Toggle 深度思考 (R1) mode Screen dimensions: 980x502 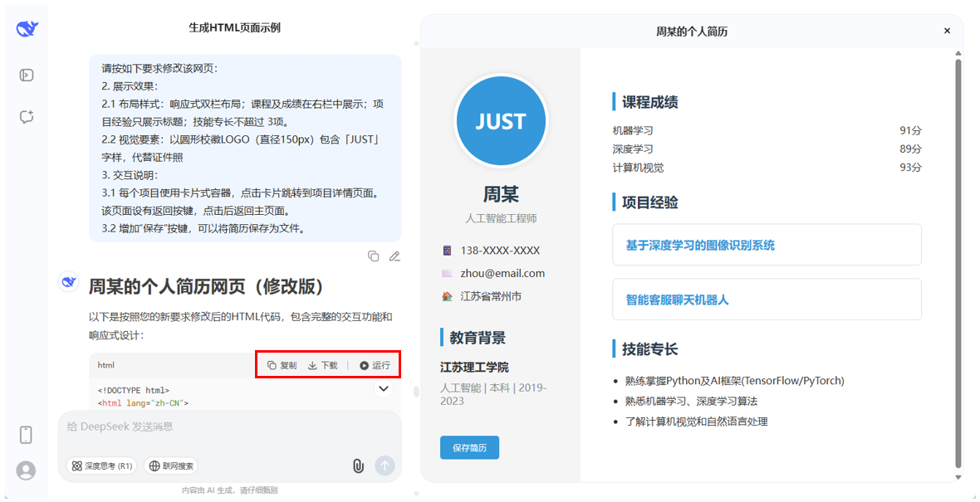coord(102,465)
